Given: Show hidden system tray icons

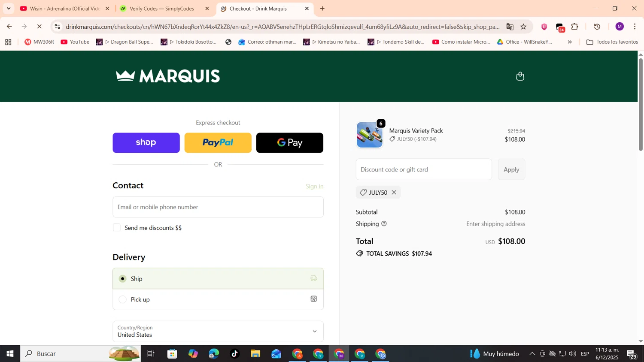Looking at the screenshot, I should pos(532,354).
